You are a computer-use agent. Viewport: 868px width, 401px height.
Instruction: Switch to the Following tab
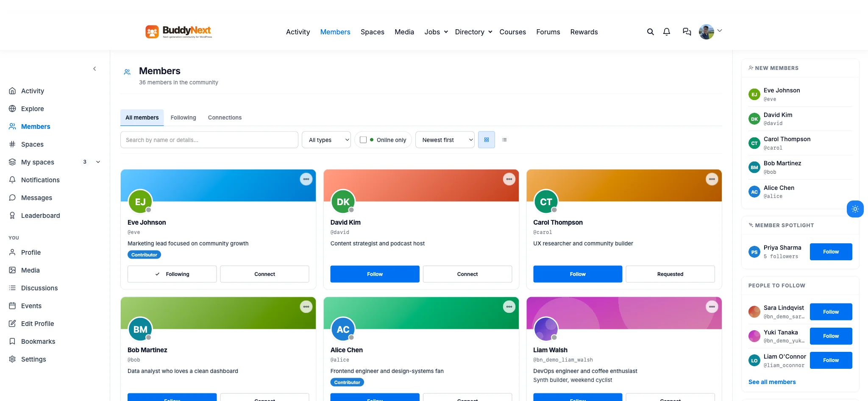183,118
